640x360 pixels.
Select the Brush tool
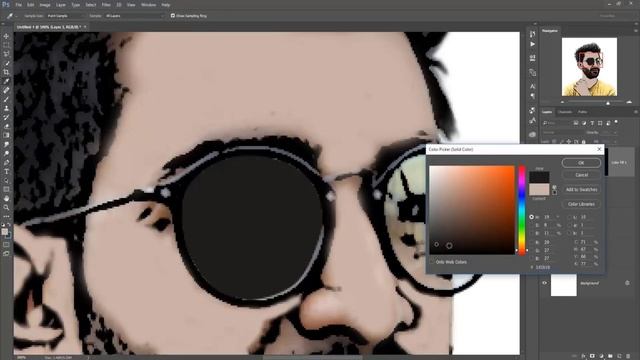tap(6, 99)
